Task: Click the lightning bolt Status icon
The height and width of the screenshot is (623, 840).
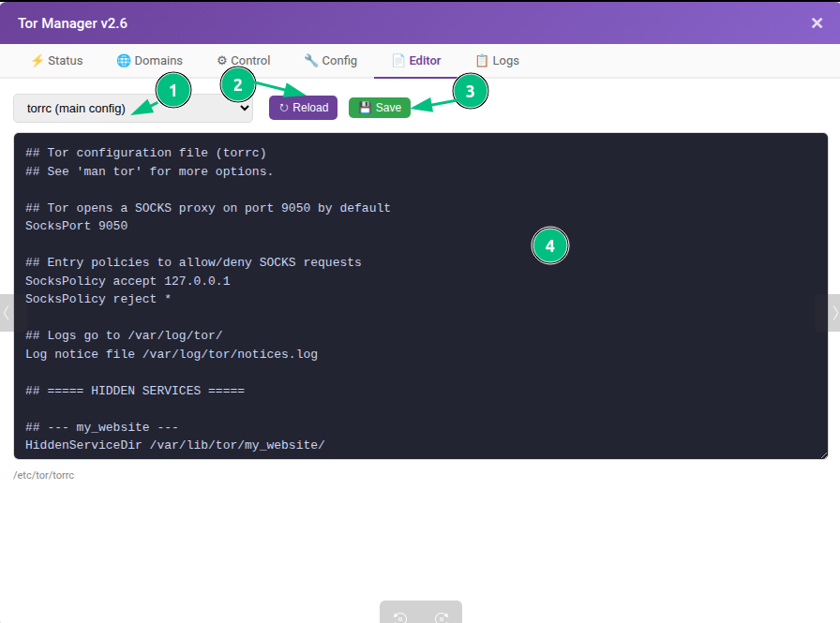Action: tap(37, 61)
